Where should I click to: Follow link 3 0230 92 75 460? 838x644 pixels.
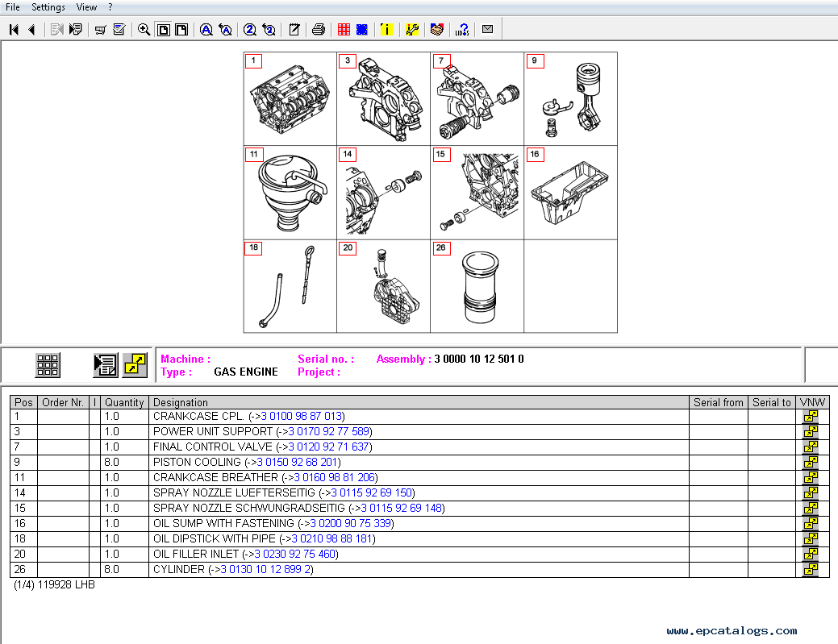tap(295, 555)
